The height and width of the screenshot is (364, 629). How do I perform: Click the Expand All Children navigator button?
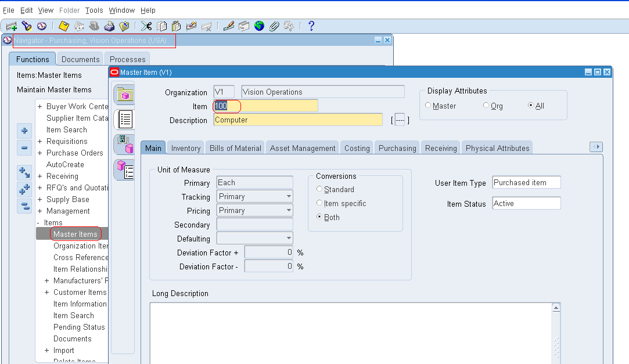coord(24,189)
